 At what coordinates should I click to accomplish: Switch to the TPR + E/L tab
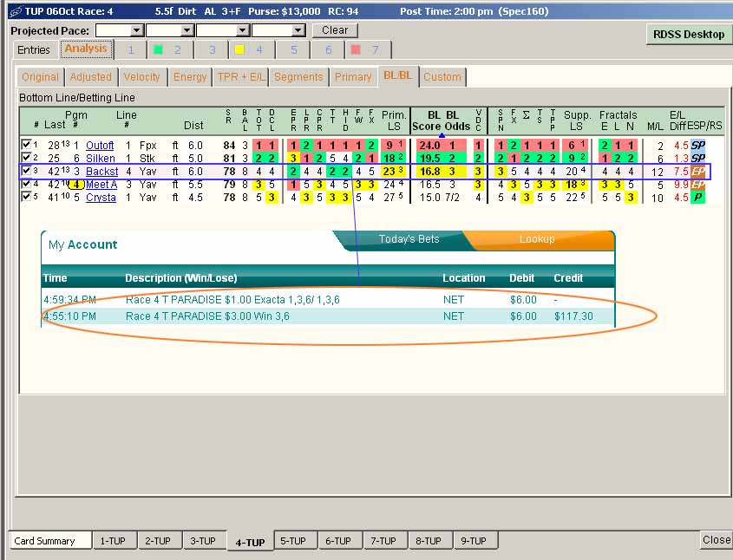tap(241, 77)
